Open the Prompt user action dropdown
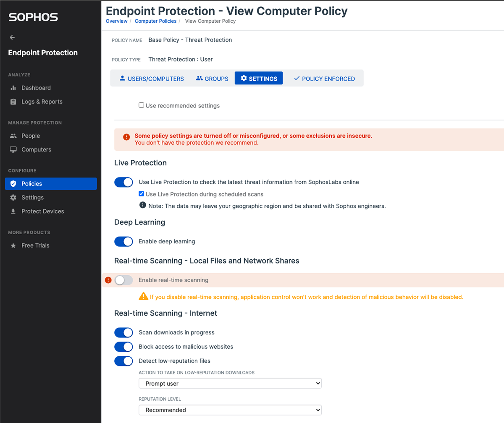The height and width of the screenshot is (423, 504). 230,384
